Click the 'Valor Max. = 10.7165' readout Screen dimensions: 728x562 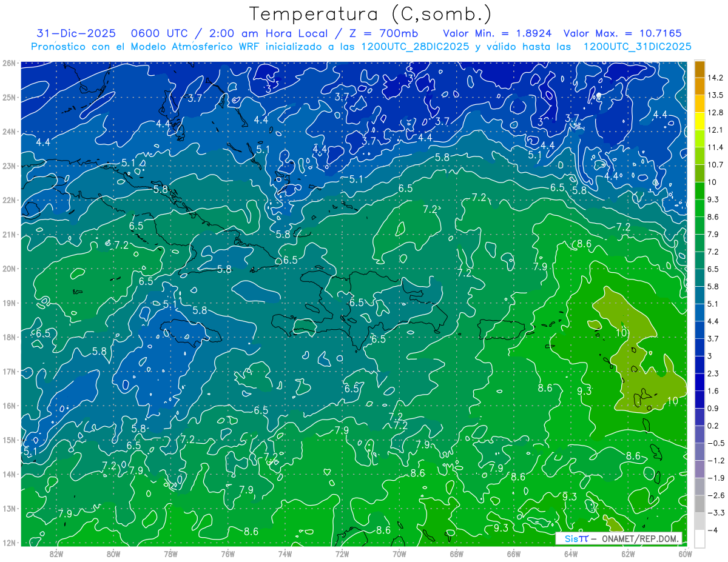(622, 33)
